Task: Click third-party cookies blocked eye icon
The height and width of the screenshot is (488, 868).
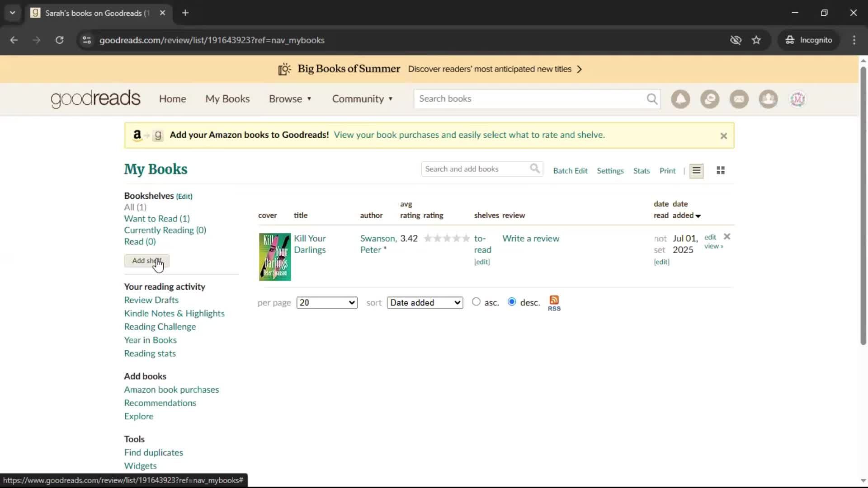Action: (736, 40)
